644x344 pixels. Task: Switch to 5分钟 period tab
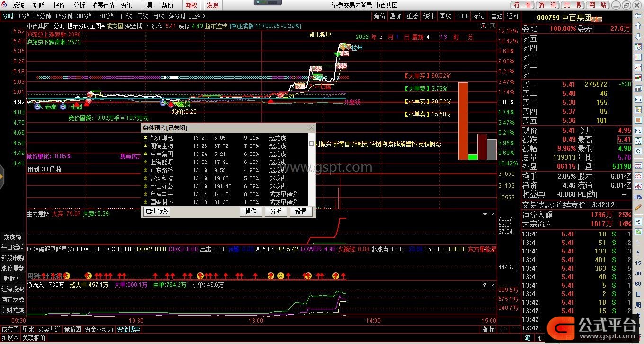pos(44,16)
